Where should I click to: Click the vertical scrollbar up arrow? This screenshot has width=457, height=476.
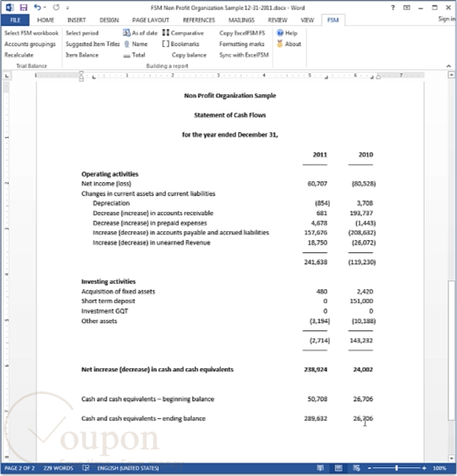click(451, 74)
